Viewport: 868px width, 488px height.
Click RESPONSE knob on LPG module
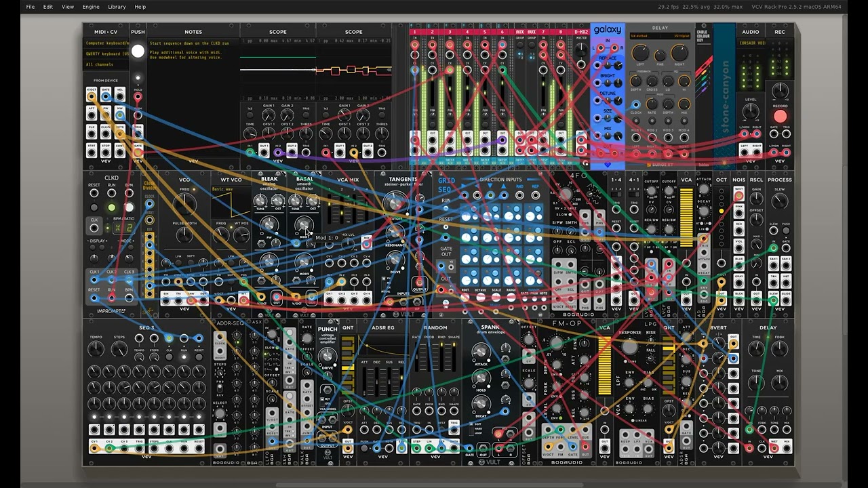(x=630, y=346)
